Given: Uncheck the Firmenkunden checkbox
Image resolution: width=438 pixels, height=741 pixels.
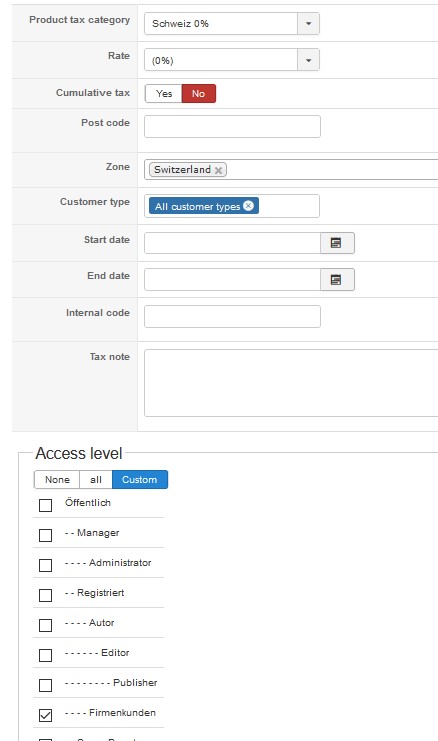Looking at the screenshot, I should tap(45, 715).
